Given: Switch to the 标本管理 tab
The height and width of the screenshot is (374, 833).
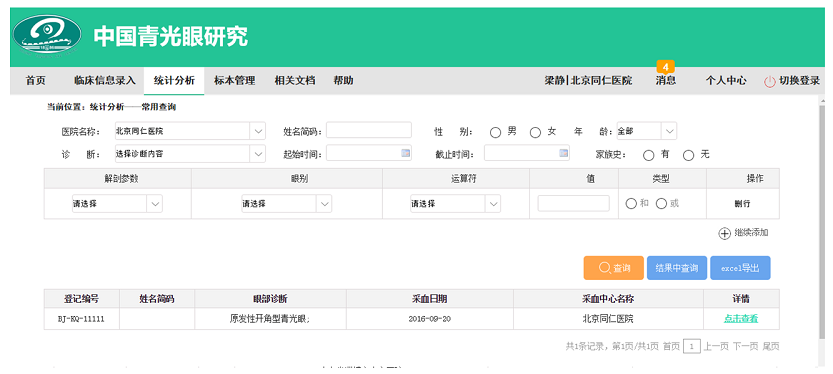Looking at the screenshot, I should 234,81.
